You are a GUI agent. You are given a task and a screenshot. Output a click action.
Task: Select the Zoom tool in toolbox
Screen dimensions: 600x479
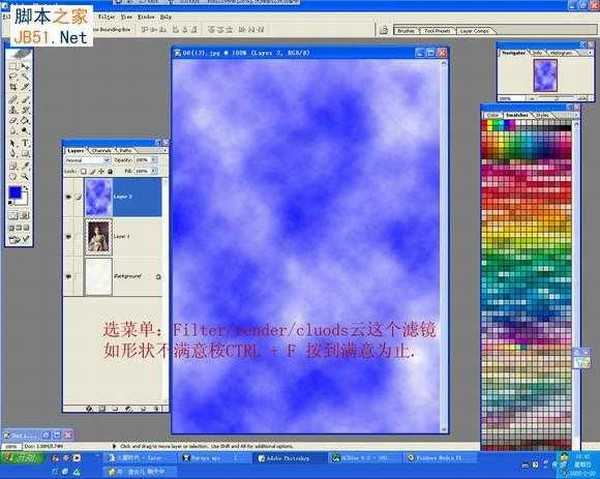click(x=25, y=177)
